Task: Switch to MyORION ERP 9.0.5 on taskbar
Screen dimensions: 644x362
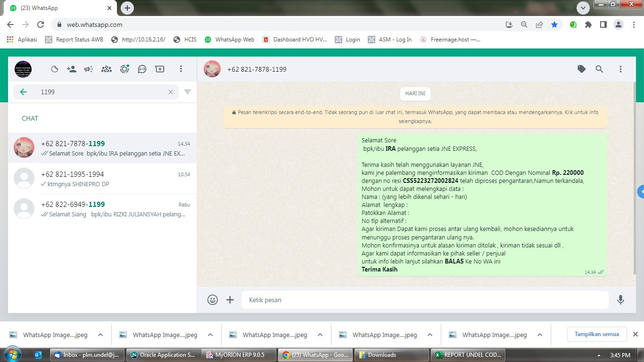Action: [239, 355]
